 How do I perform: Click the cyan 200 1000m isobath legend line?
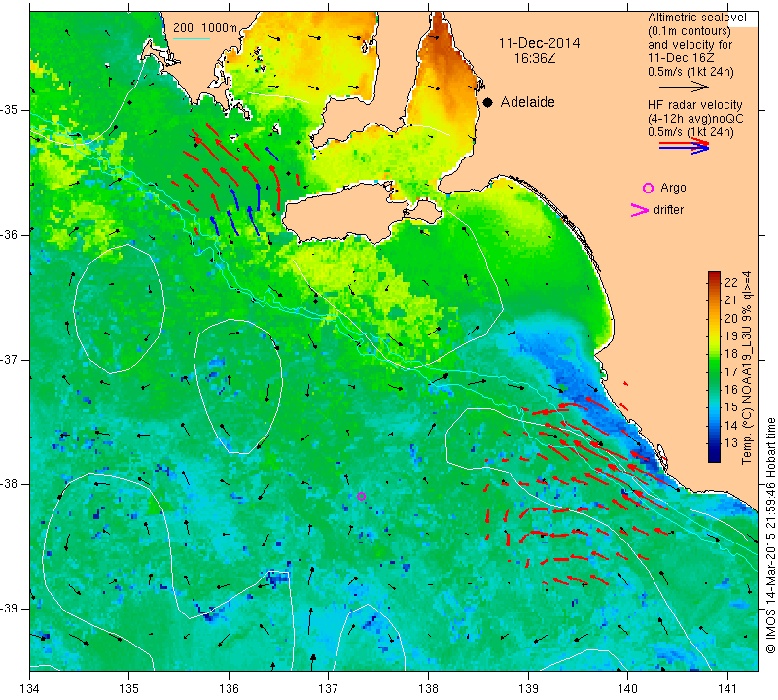(x=192, y=38)
